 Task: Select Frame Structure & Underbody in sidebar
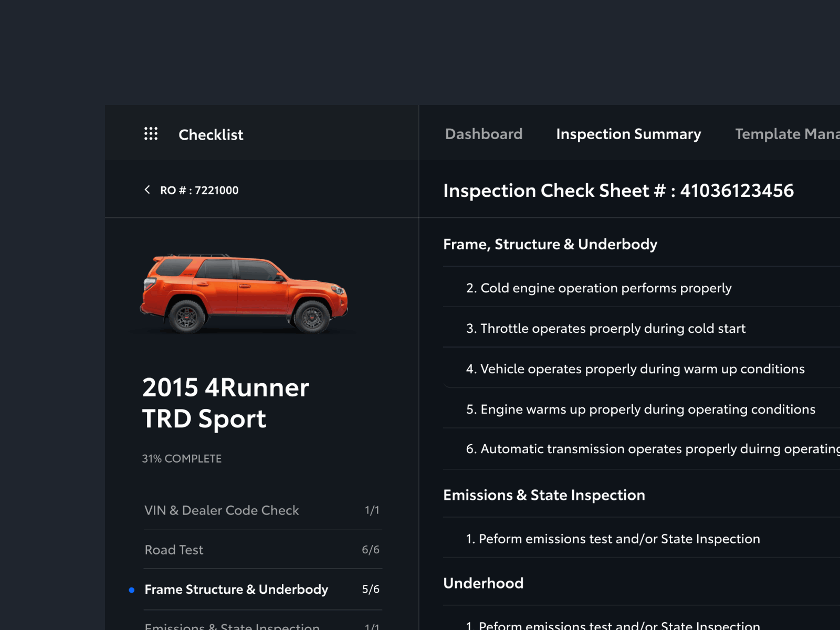(x=236, y=590)
